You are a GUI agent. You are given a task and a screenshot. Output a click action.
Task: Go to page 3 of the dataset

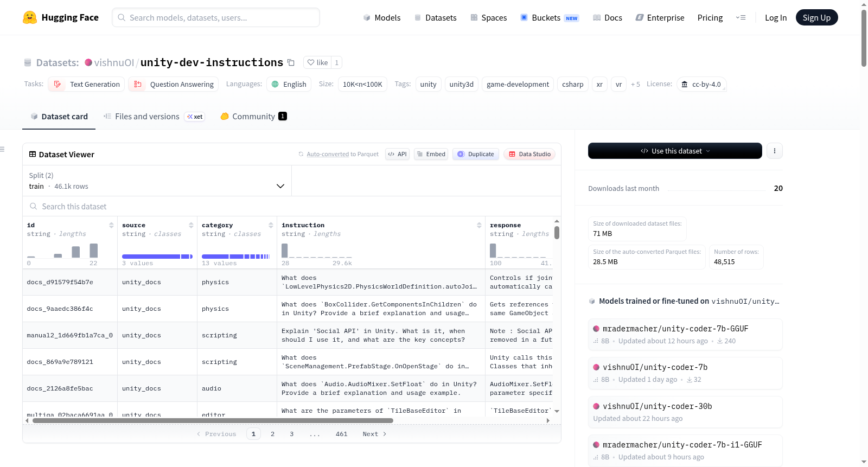point(292,434)
